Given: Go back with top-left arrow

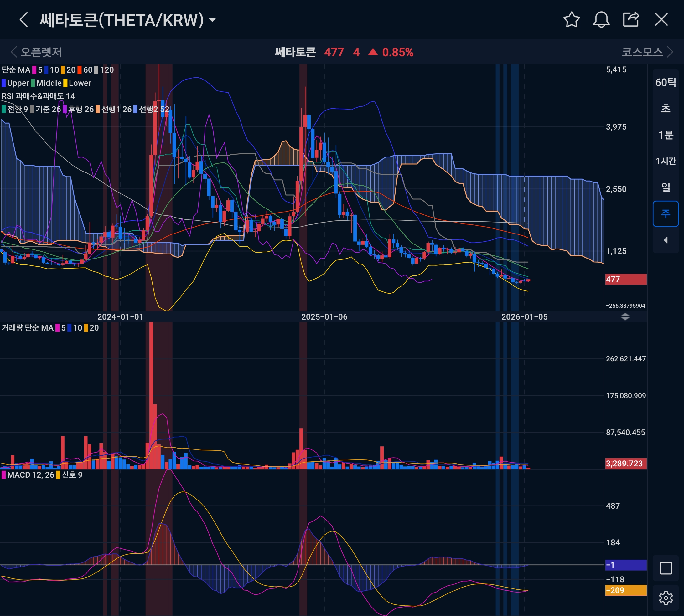Looking at the screenshot, I should point(23,20).
